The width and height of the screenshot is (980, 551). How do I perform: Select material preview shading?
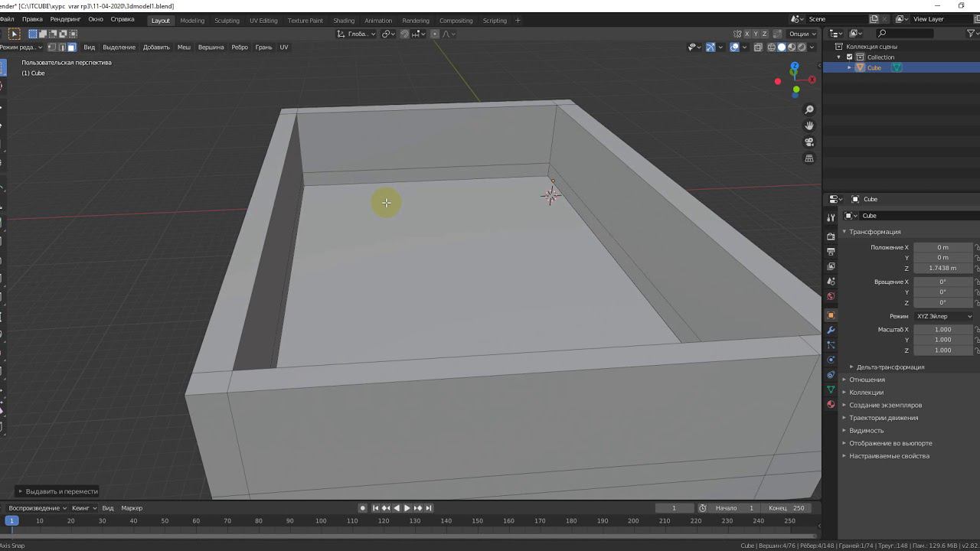click(792, 47)
